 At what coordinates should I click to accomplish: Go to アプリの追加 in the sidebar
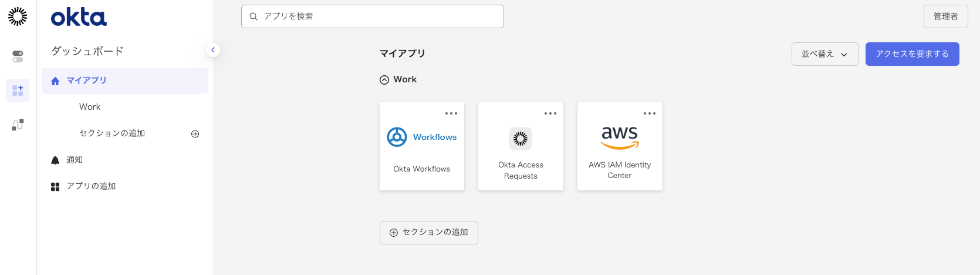point(91,186)
